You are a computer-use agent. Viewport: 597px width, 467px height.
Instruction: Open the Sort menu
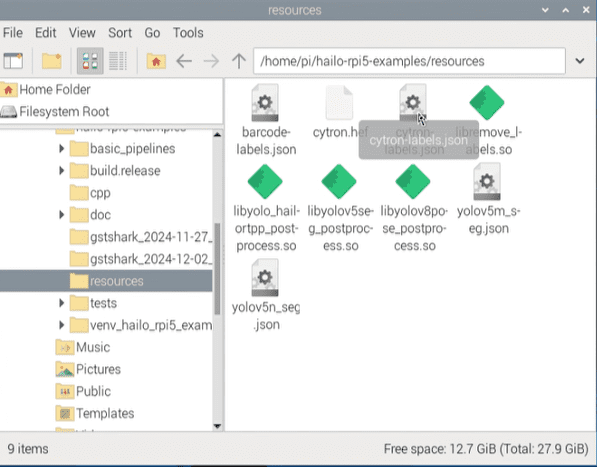[x=120, y=33]
